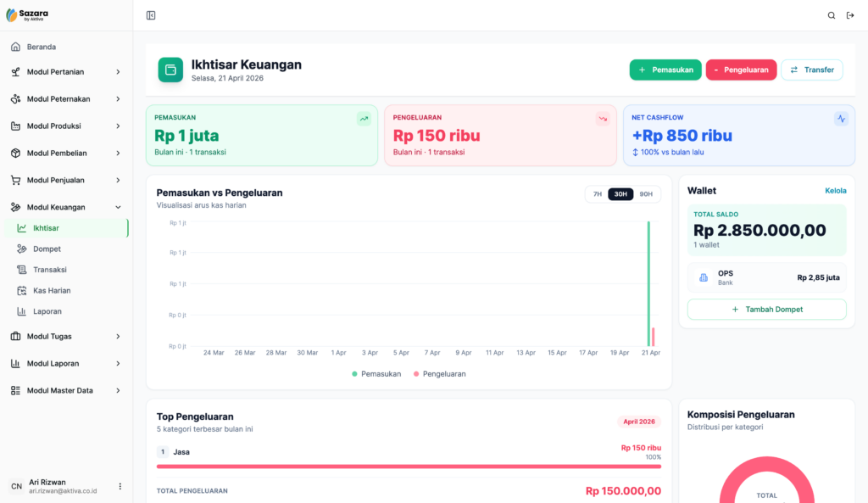Expand Modul Pembelian chevron
The height and width of the screenshot is (503, 868).
118,153
